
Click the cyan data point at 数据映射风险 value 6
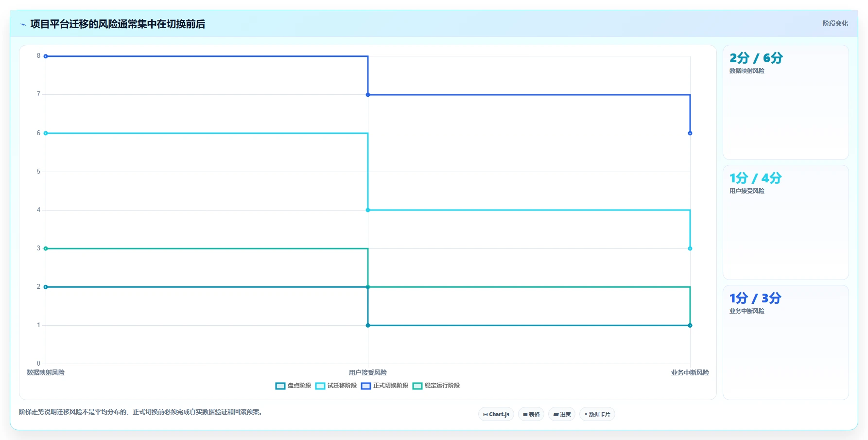coord(46,133)
